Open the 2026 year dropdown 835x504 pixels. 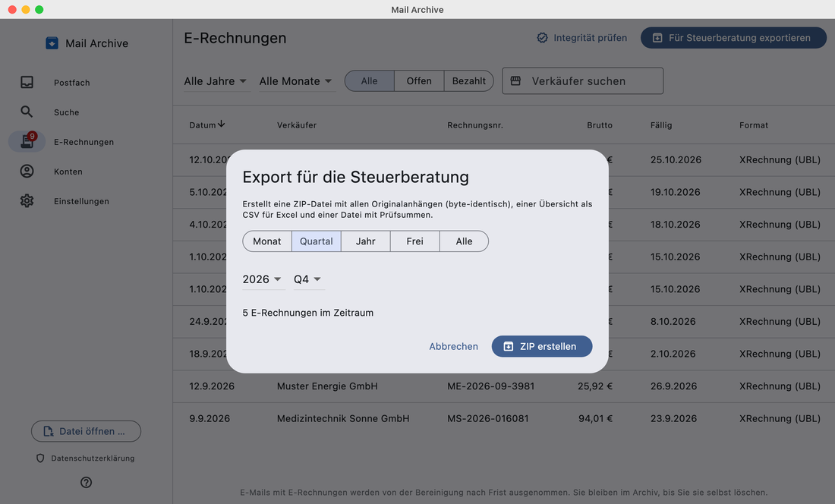click(x=263, y=279)
